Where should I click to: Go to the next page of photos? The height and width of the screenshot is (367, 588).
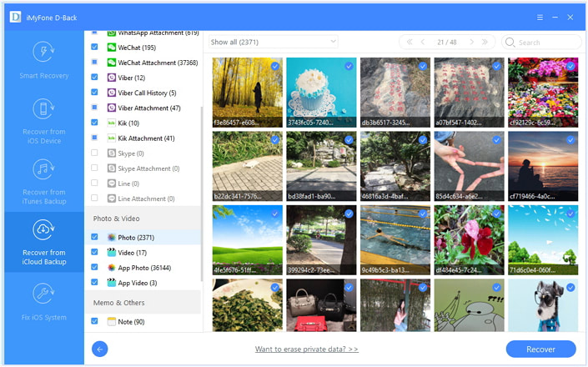pos(472,42)
